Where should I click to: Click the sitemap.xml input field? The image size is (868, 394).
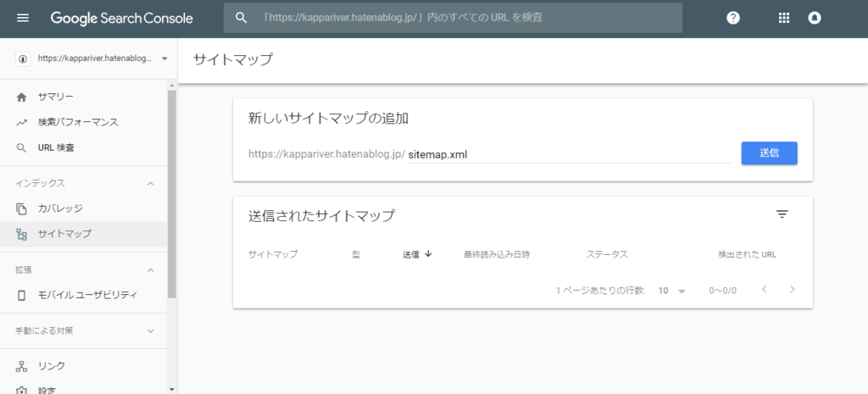point(569,155)
